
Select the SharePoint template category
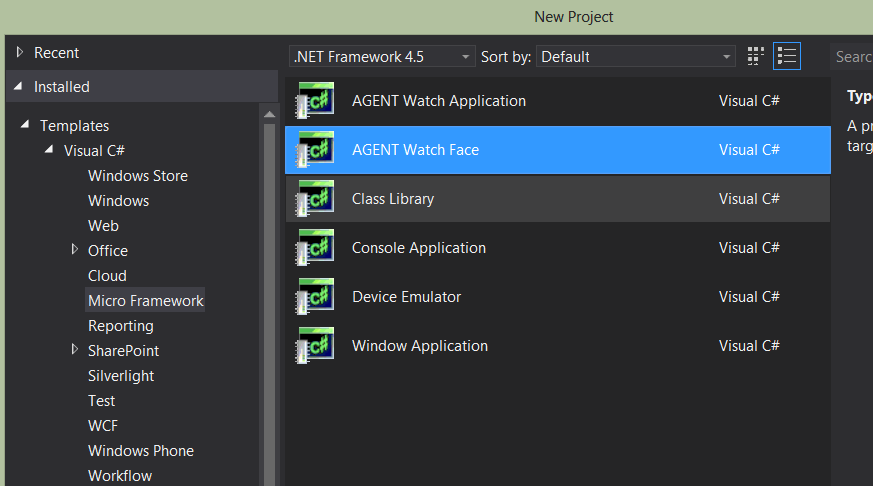click(x=124, y=351)
